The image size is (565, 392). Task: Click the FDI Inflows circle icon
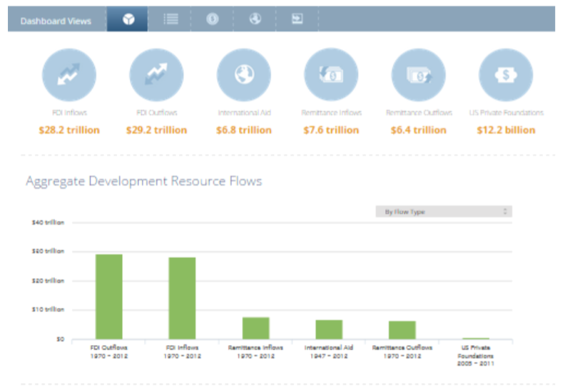pyautogui.click(x=69, y=75)
